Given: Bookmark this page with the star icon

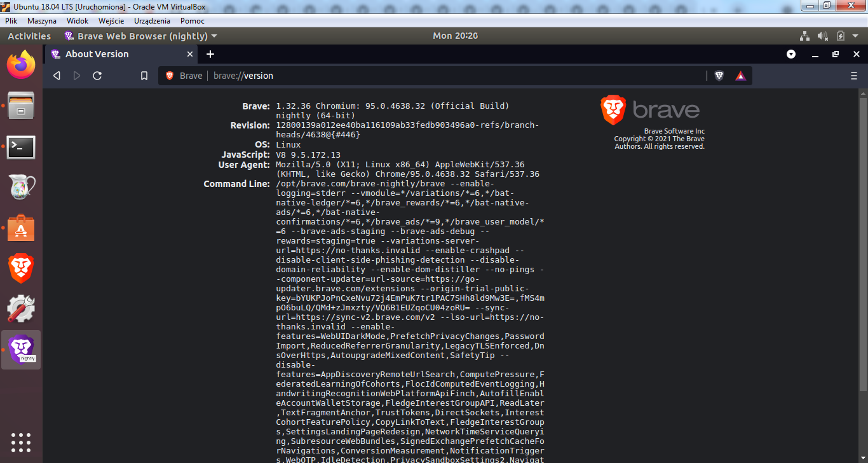Looking at the screenshot, I should click(x=144, y=75).
